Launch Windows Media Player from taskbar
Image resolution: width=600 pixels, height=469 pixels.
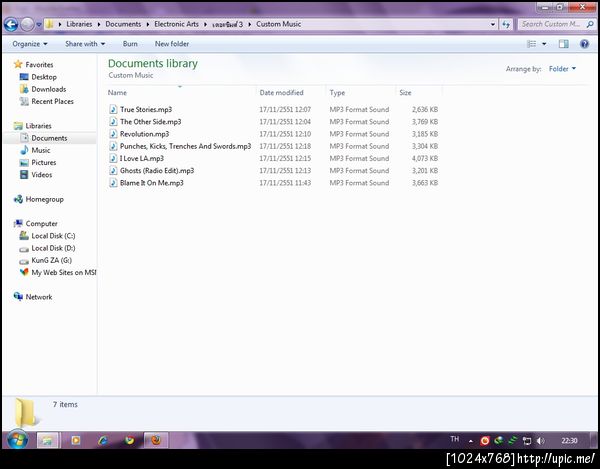point(75,441)
